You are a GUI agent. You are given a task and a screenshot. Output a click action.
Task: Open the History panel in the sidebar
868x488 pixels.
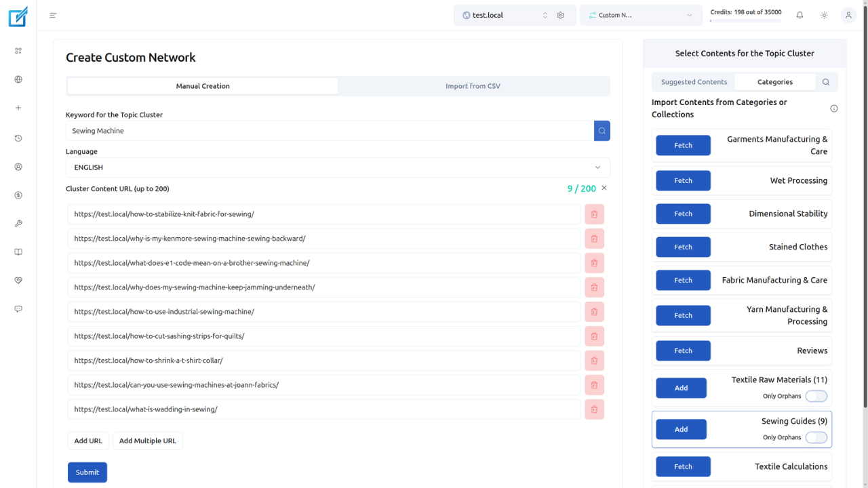pos(18,138)
